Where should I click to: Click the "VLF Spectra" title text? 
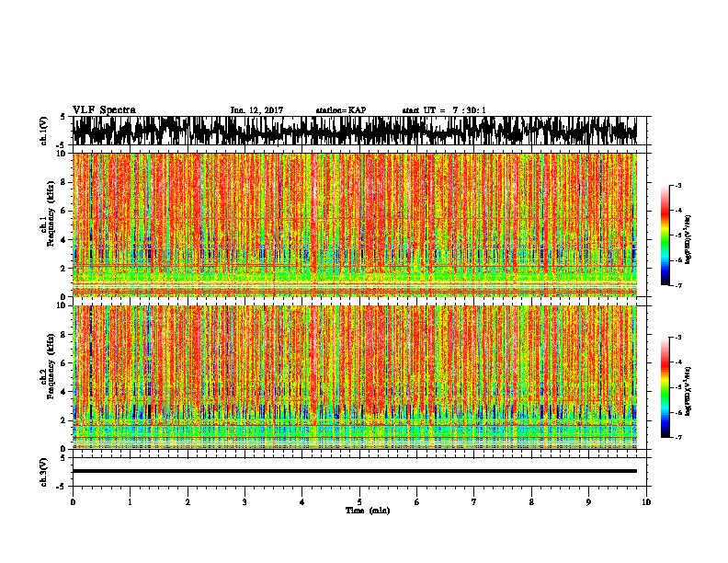104,110
